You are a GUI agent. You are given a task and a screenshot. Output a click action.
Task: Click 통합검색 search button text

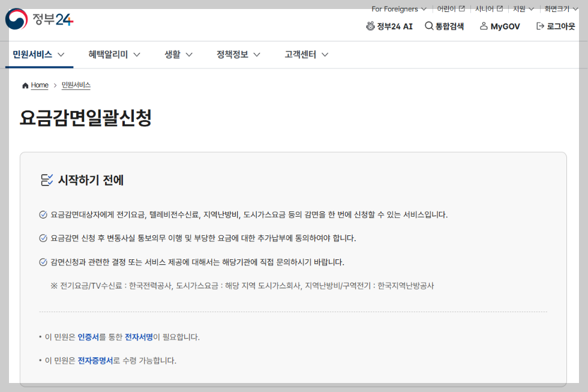pos(449,26)
